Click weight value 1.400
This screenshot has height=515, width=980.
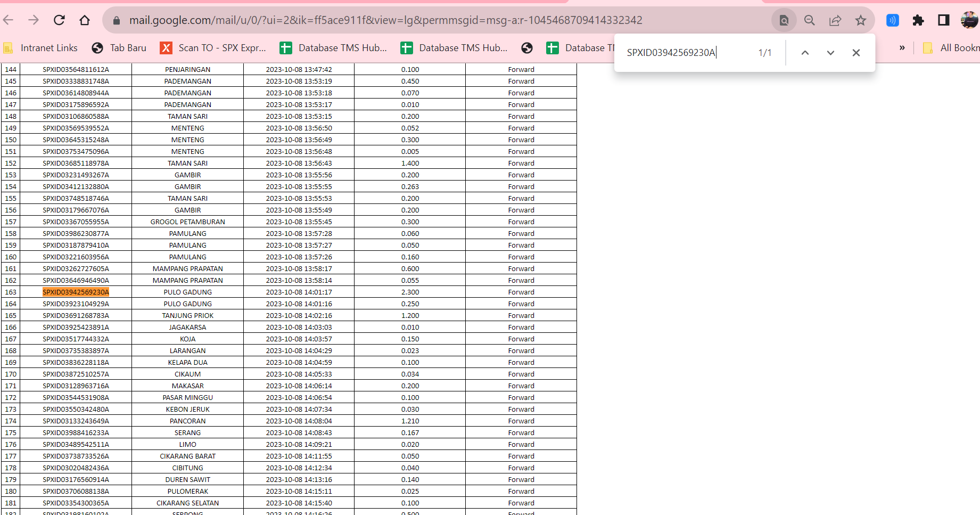point(410,163)
